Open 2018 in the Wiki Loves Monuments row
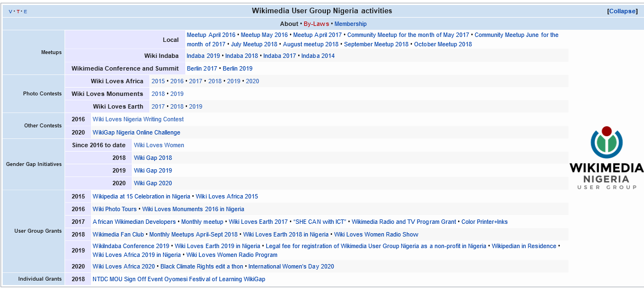This screenshot has width=644, height=290. tap(158, 94)
